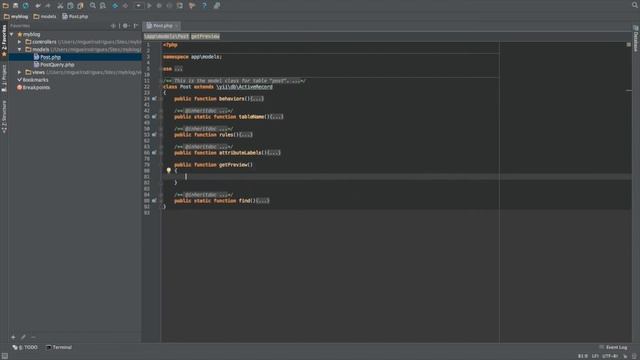Viewport: 640px width, 360px height.
Task: Select the myblog breadcrumb in navigation bar
Action: coord(16,17)
